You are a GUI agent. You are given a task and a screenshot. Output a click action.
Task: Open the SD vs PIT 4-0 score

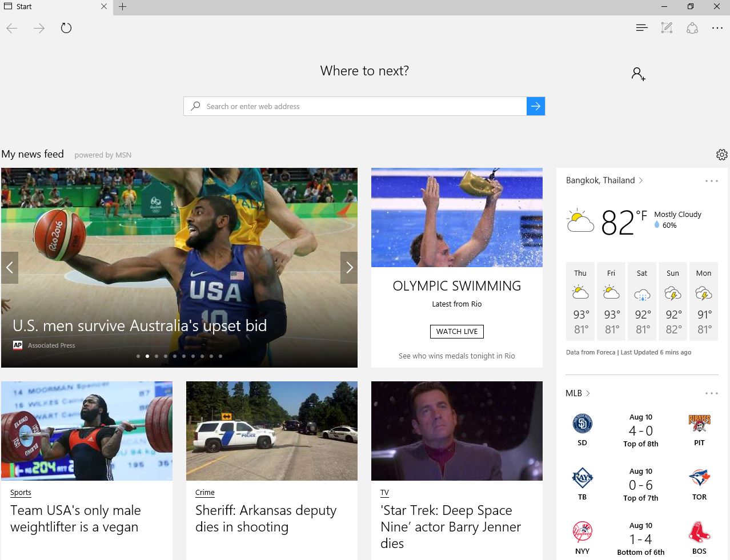point(641,431)
